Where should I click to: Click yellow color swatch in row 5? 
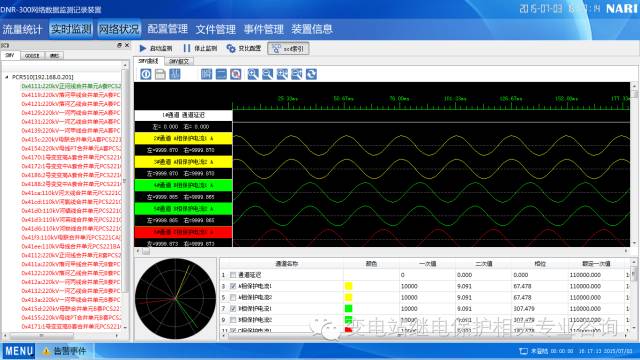tap(348, 297)
